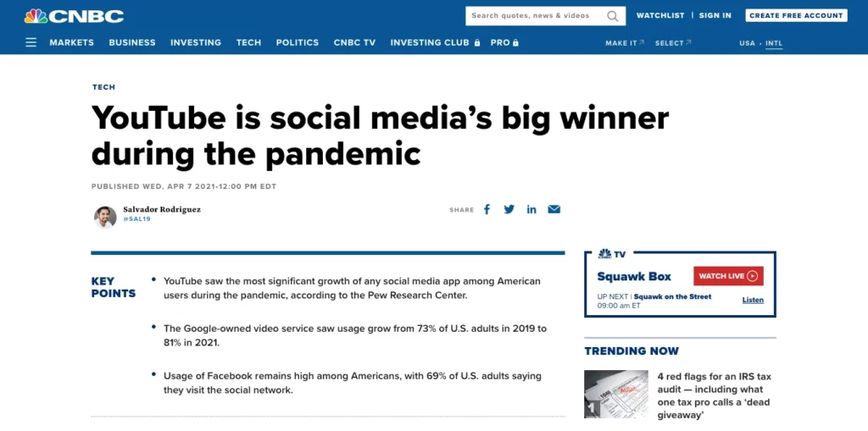Switch to INTL edition
Viewport: 868px width, 431px height.
[x=774, y=43]
